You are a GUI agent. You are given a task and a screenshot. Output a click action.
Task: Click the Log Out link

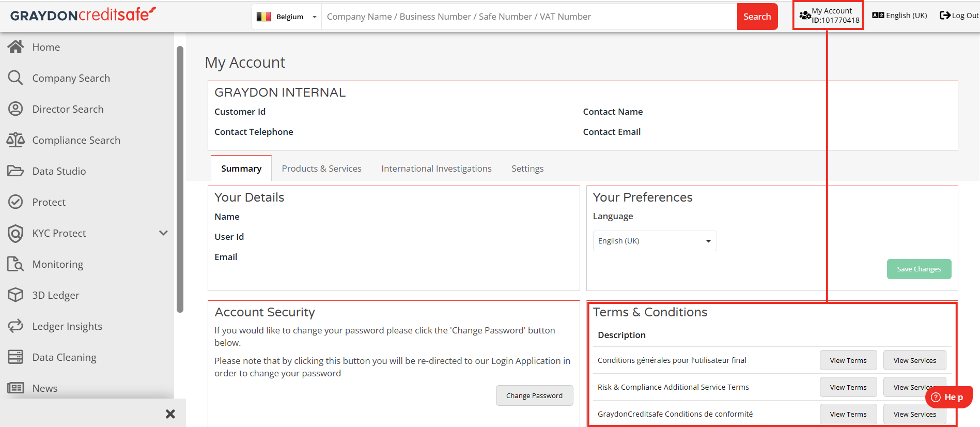pos(959,16)
